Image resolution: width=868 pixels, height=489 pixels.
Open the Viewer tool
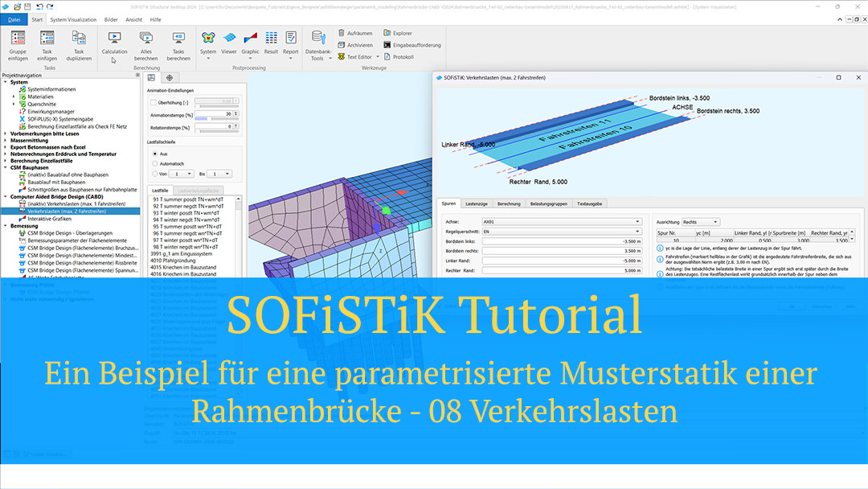coord(229,39)
